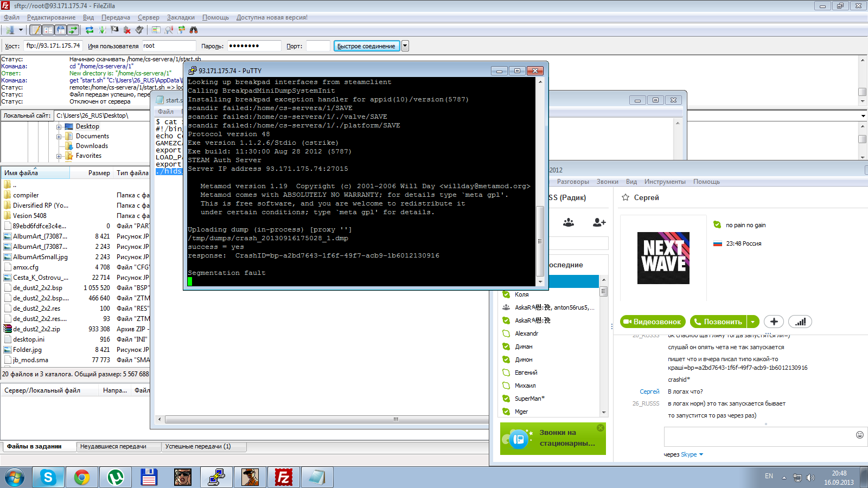Click the NEXT WAVE avatar picture
The image size is (868, 488).
pyautogui.click(x=663, y=258)
